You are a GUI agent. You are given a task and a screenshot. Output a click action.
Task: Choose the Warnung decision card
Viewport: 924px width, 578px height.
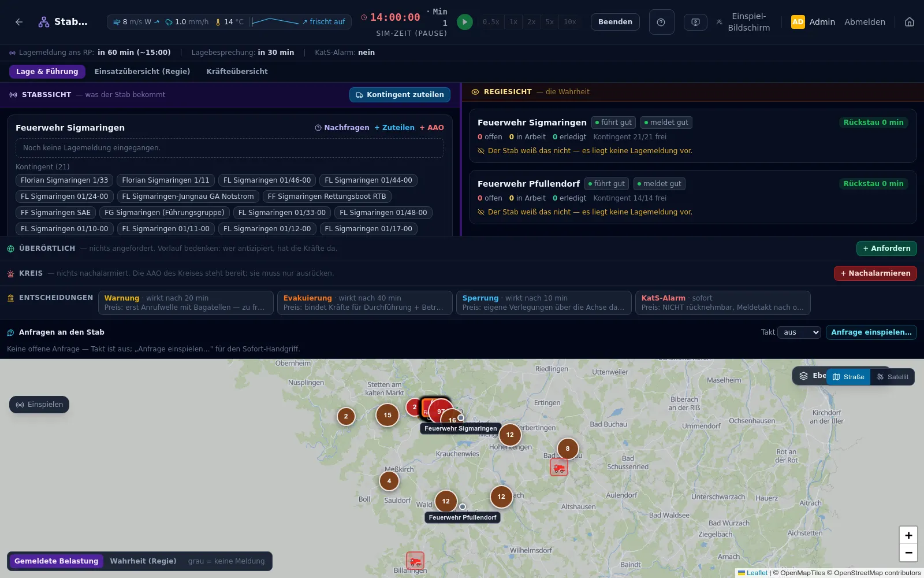tap(186, 303)
